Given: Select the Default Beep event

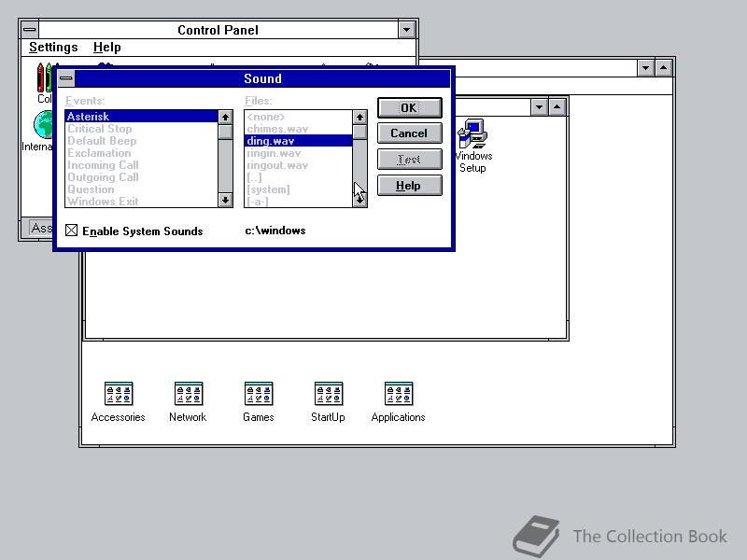Looking at the screenshot, I should point(142,141).
